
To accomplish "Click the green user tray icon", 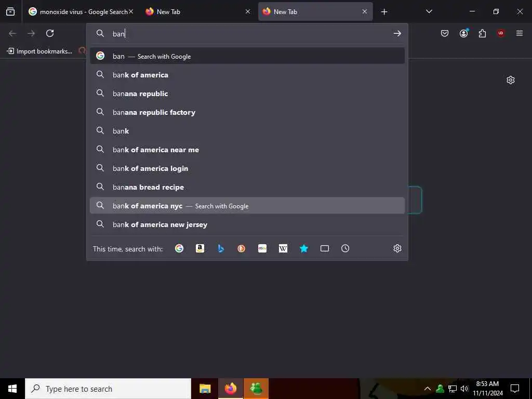I will click(x=440, y=389).
